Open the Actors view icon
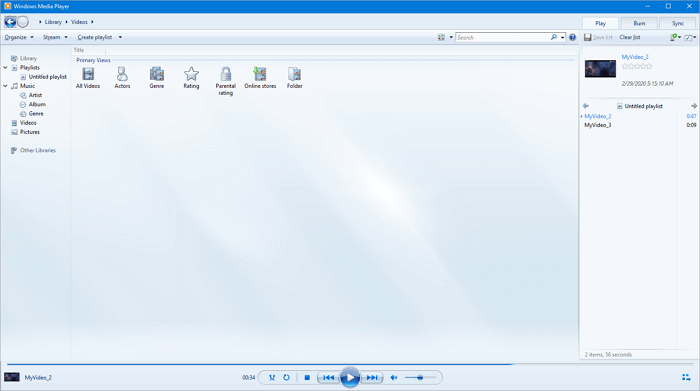Image resolution: width=700 pixels, height=391 pixels. click(x=122, y=78)
